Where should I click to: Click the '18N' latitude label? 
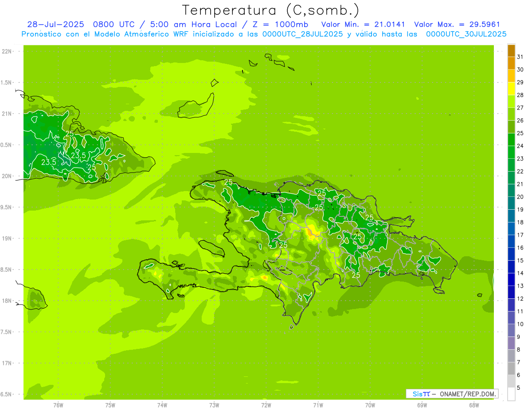[x=6, y=301]
